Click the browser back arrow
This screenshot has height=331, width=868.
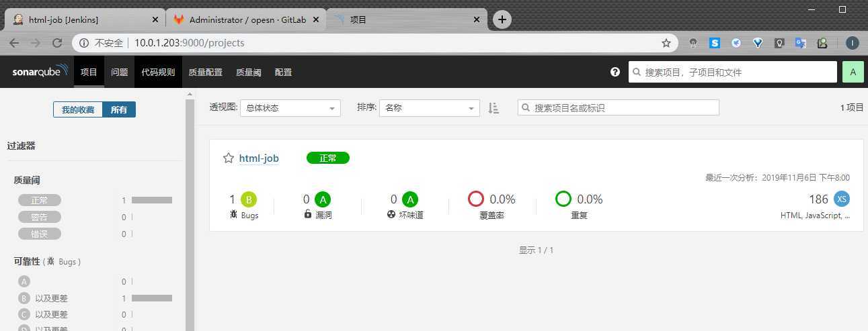[15, 43]
